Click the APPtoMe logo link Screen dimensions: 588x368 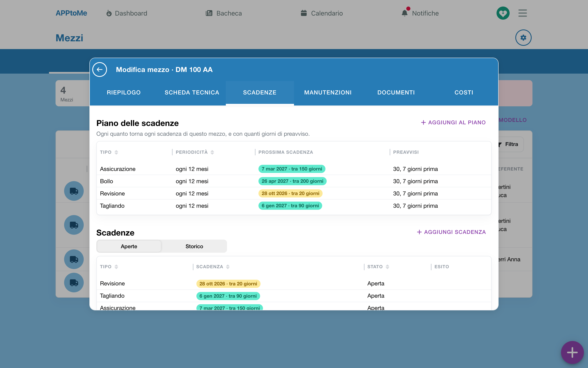[71, 13]
